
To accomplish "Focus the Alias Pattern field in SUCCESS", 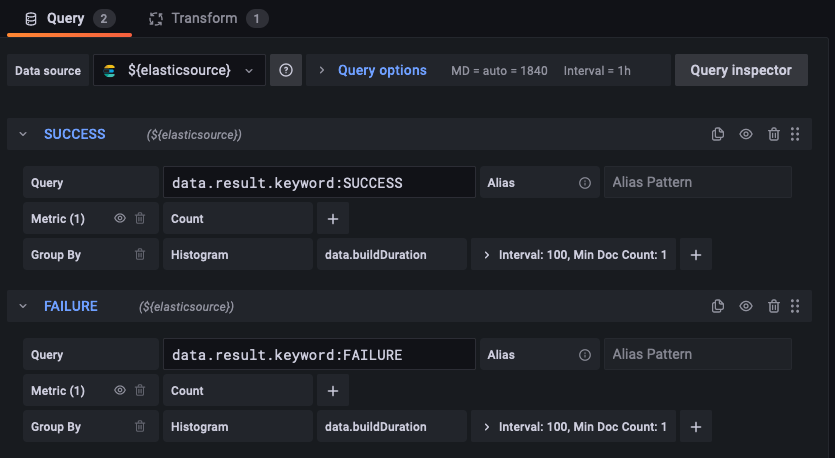I will [x=698, y=182].
